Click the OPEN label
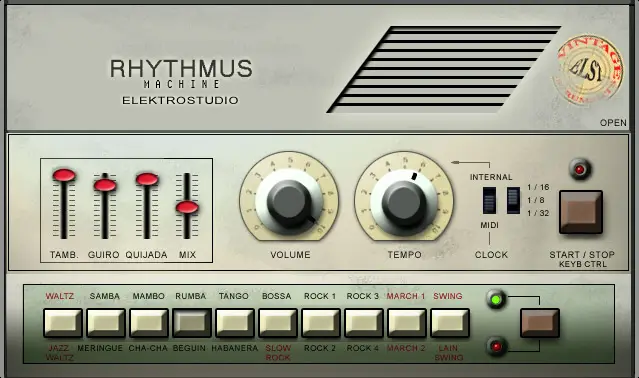This screenshot has height=378, width=639. pyautogui.click(x=613, y=123)
